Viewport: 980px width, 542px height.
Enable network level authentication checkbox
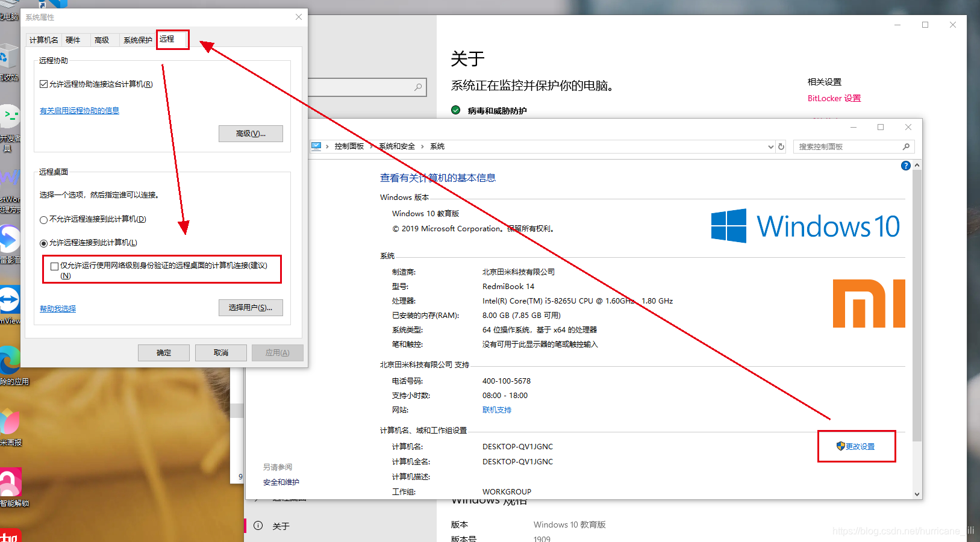click(x=54, y=266)
